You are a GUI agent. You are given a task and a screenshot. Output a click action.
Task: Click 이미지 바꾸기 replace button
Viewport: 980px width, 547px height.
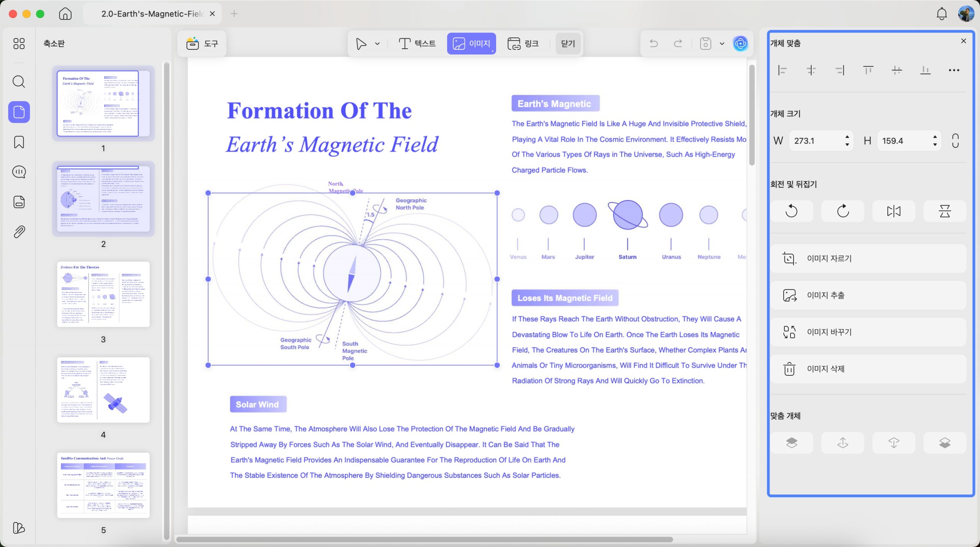tap(868, 332)
